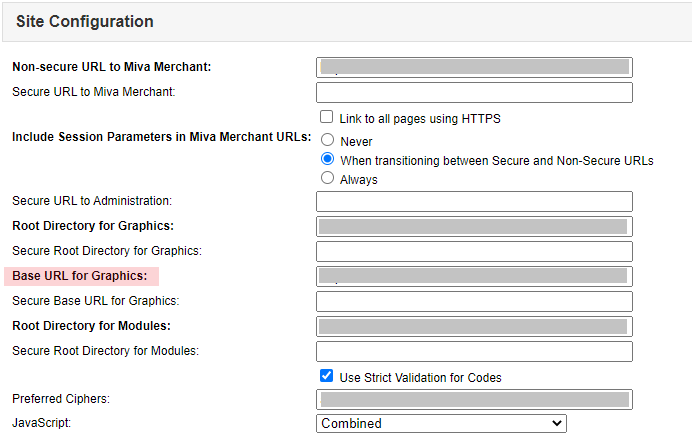Click the Secure Root Directory for Graphics field
The height and width of the screenshot is (439, 692).
[x=474, y=251]
